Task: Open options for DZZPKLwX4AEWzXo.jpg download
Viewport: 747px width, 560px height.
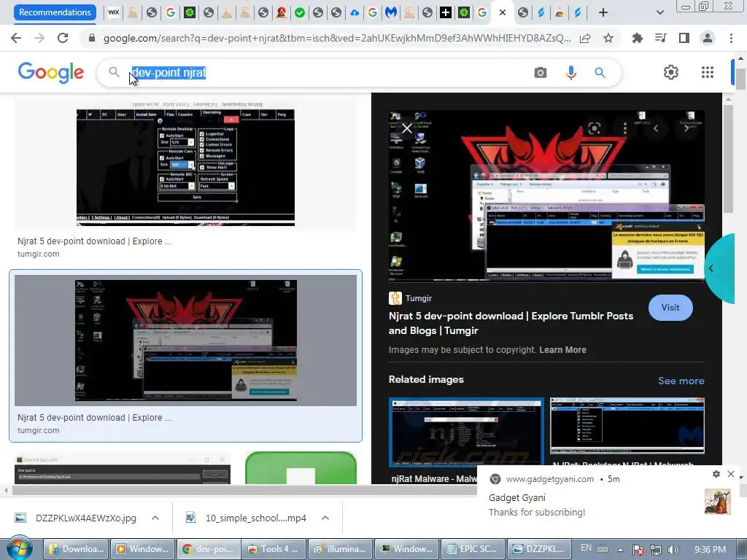Action: pyautogui.click(x=155, y=518)
